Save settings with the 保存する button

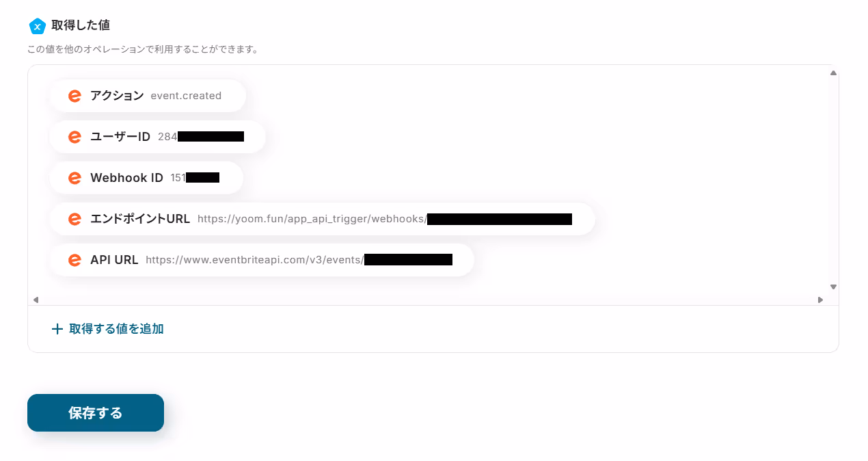click(96, 413)
